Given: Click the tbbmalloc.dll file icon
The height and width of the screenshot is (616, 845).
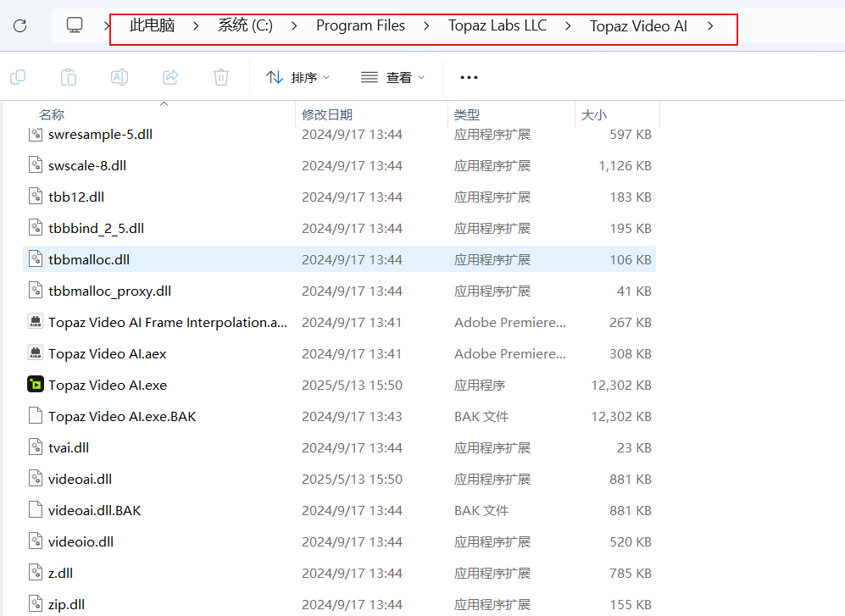Looking at the screenshot, I should pos(36,259).
